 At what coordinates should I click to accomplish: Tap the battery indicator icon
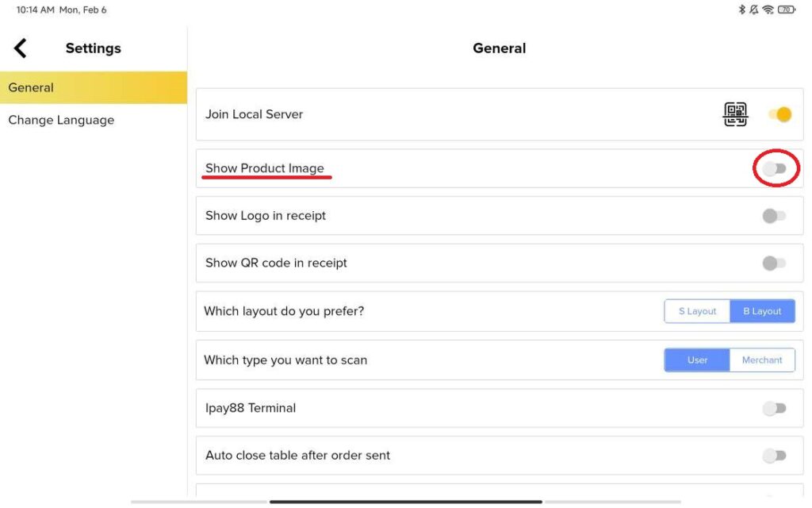pos(786,10)
